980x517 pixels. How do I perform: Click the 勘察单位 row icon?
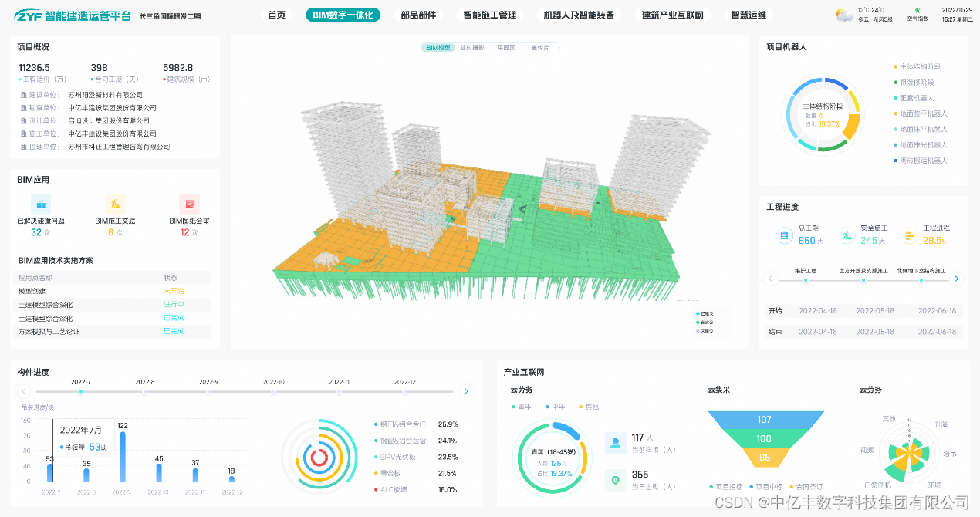coord(23,108)
